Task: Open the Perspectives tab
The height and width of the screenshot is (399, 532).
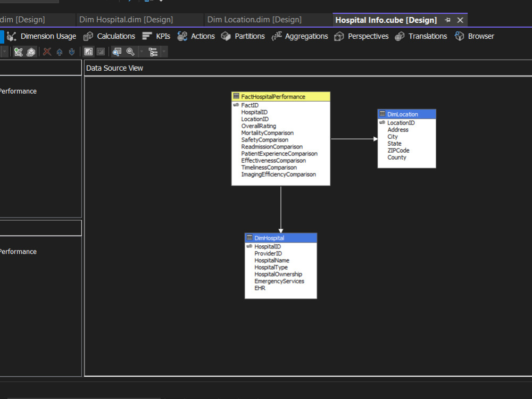Action: click(361, 36)
